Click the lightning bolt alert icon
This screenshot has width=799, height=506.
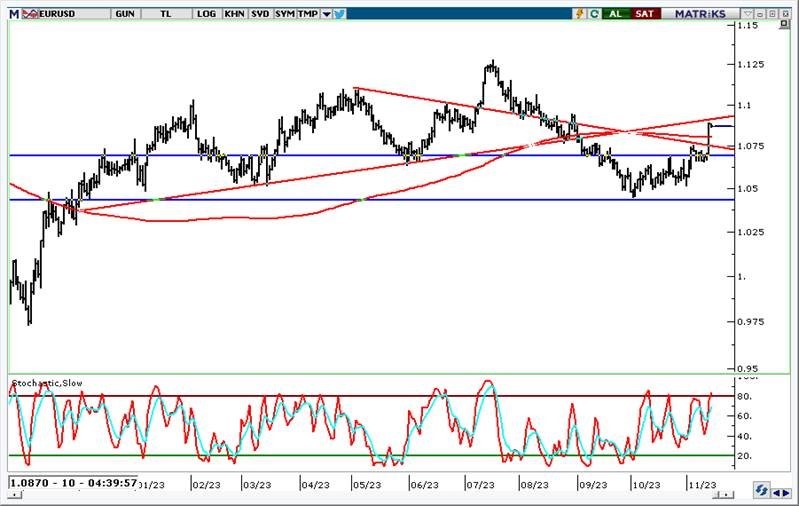click(x=578, y=14)
